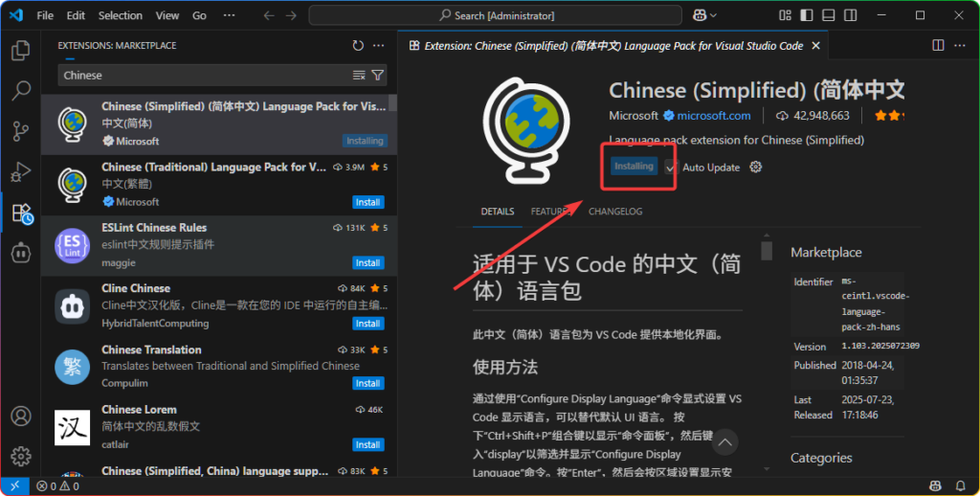Open Copilot status in status bar

936,486
